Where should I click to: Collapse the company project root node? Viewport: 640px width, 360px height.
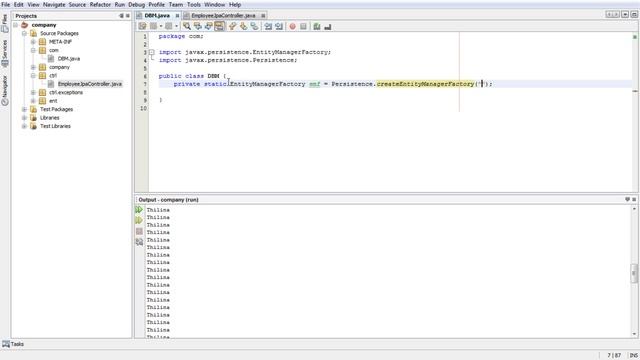point(16,25)
